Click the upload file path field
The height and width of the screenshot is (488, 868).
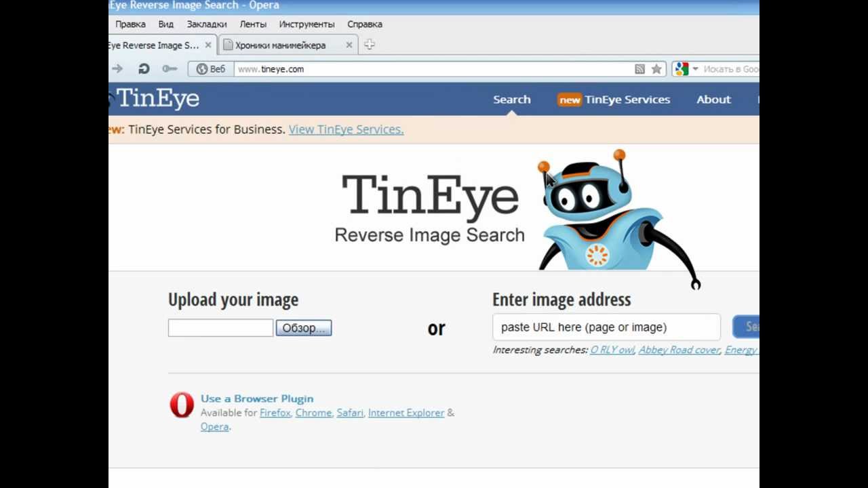(x=220, y=328)
